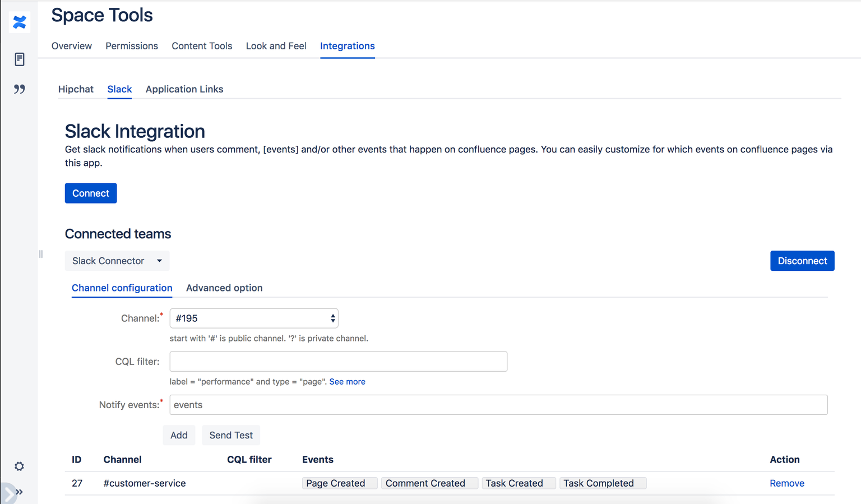The height and width of the screenshot is (504, 861).
Task: Expand the sidebar with double-chevron icon
Action: [x=19, y=492]
